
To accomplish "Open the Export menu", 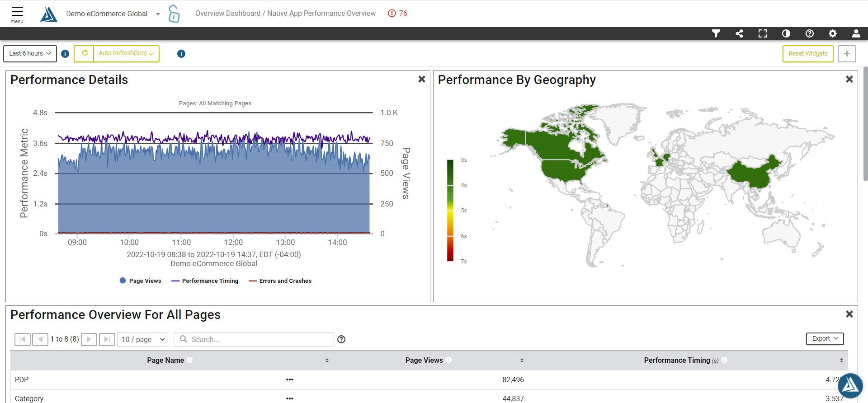I will click(825, 339).
